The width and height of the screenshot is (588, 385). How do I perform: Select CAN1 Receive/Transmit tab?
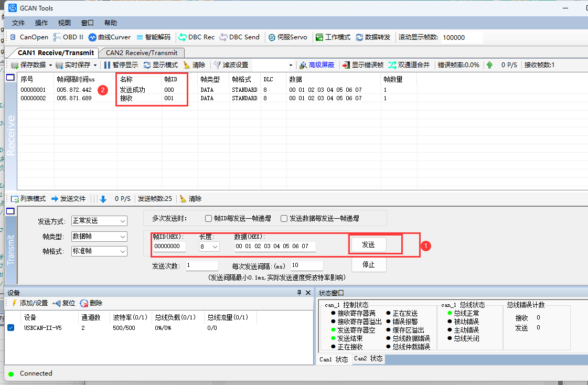56,53
